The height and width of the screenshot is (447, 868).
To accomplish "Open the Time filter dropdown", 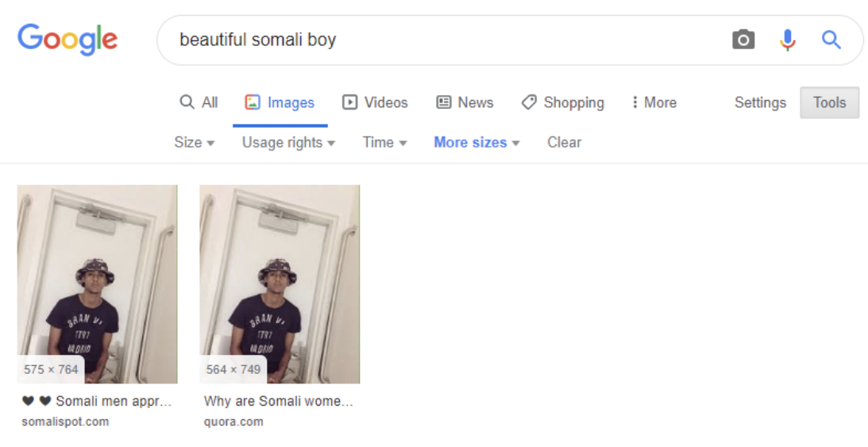I will [384, 142].
